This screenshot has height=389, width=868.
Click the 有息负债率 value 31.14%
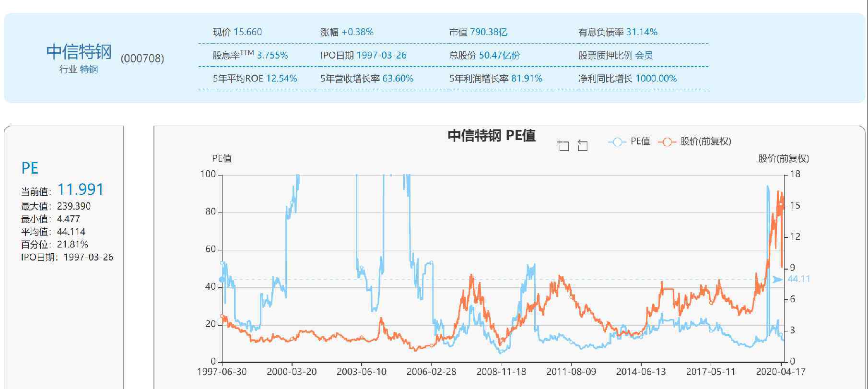[642, 32]
